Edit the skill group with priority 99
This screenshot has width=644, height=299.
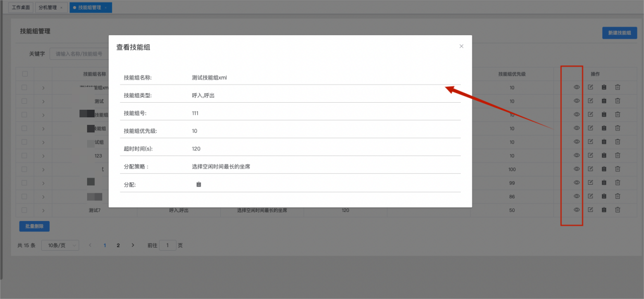(591, 183)
